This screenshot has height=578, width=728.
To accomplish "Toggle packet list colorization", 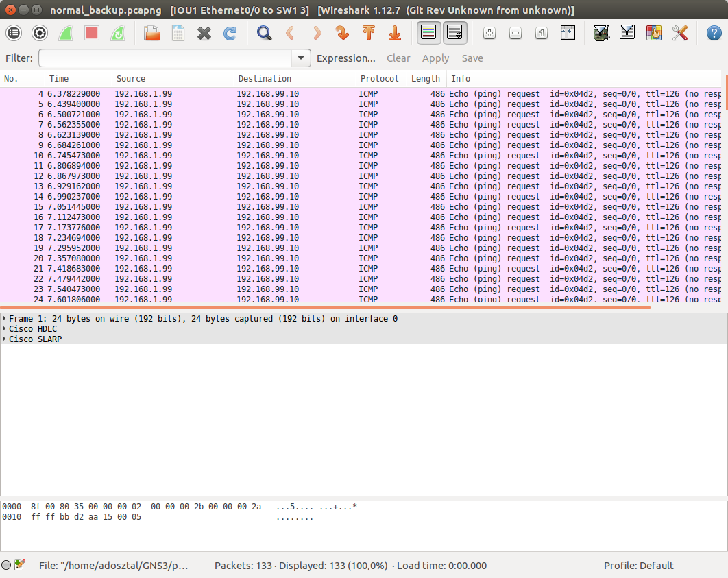I will click(x=429, y=33).
